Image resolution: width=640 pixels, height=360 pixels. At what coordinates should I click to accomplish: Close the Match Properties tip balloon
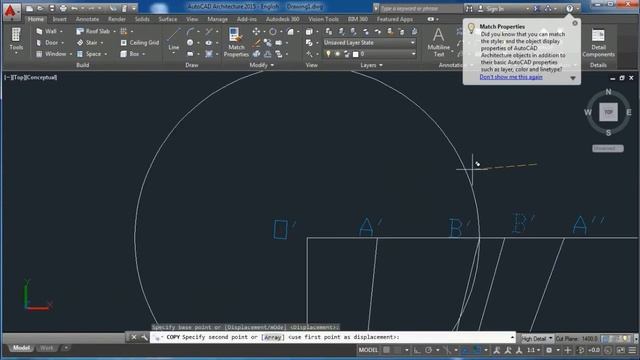tap(575, 23)
